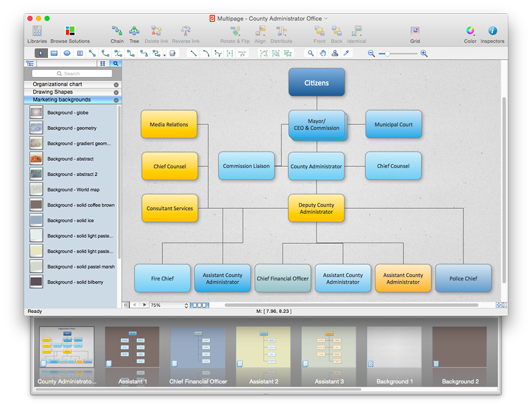Activate the Tree connection mode
Image resolution: width=532 pixels, height=404 pixels.
(134, 35)
